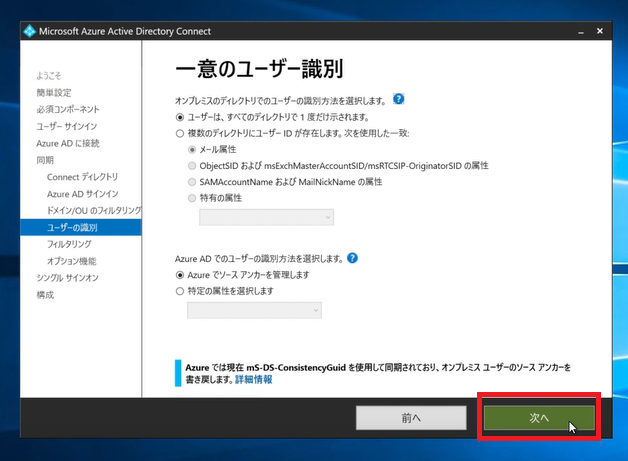
Task: Open help icon for Azure AD user identification
Action: [x=352, y=258]
